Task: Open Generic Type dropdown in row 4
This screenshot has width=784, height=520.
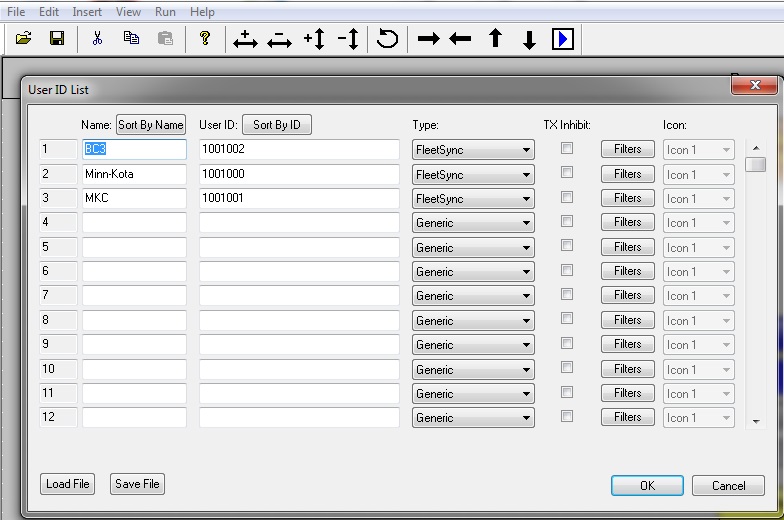Action: pos(473,222)
